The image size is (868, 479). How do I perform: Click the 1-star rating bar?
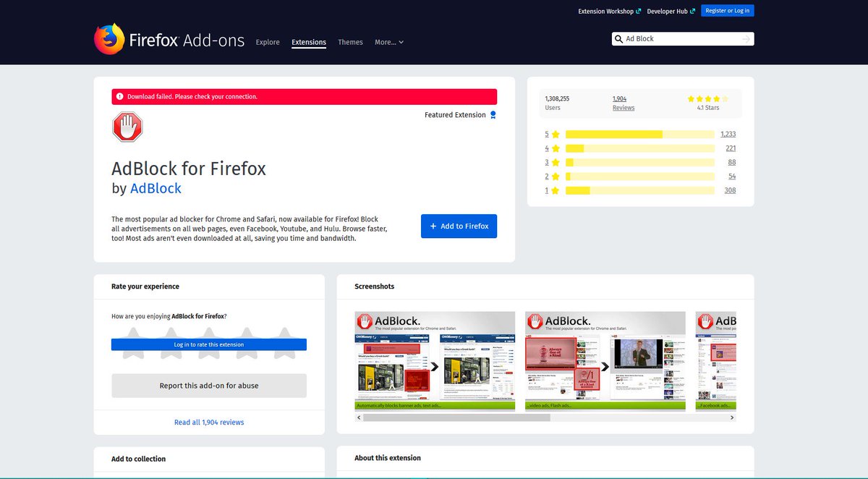[x=640, y=191]
